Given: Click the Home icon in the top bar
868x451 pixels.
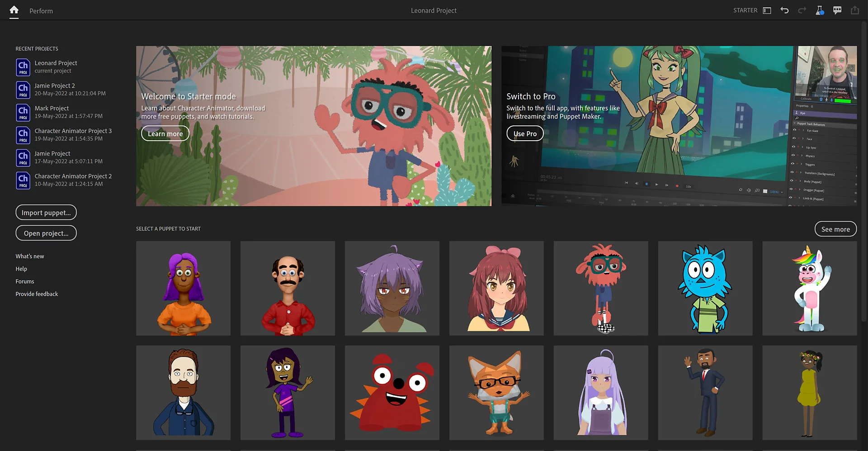Looking at the screenshot, I should [x=14, y=10].
